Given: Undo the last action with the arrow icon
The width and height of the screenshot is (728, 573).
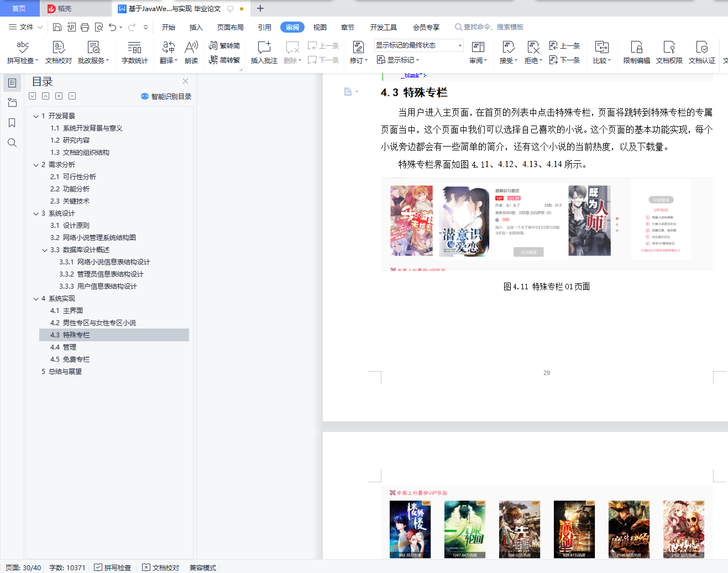Looking at the screenshot, I should pos(113,27).
